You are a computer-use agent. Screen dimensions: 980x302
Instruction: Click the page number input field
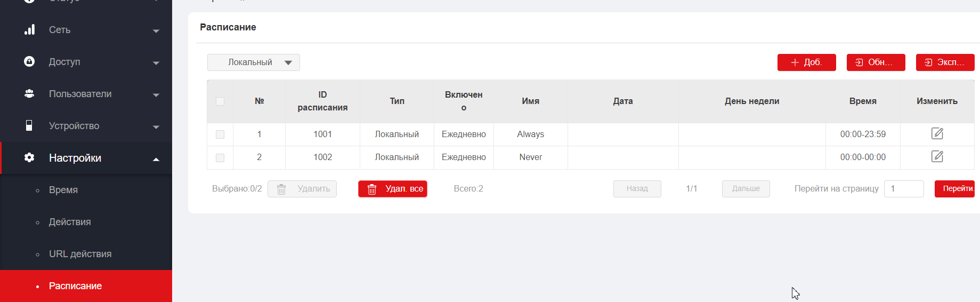tap(903, 189)
